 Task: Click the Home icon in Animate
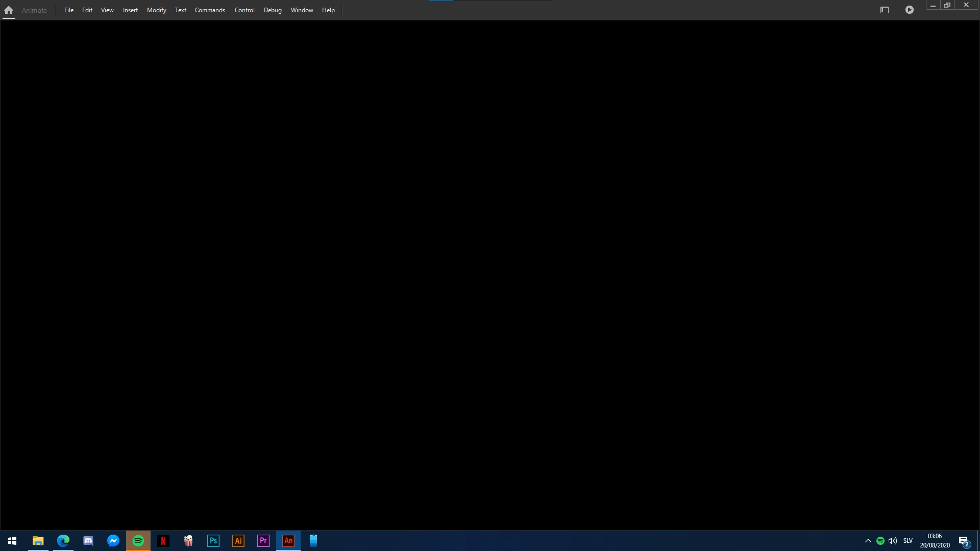pos(9,10)
